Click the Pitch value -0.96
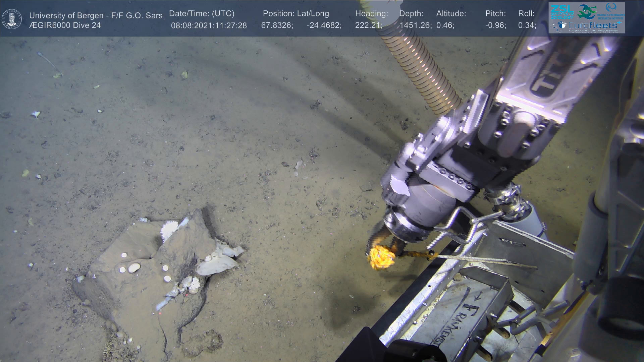Screen dimensions: 644x362 click(x=495, y=25)
